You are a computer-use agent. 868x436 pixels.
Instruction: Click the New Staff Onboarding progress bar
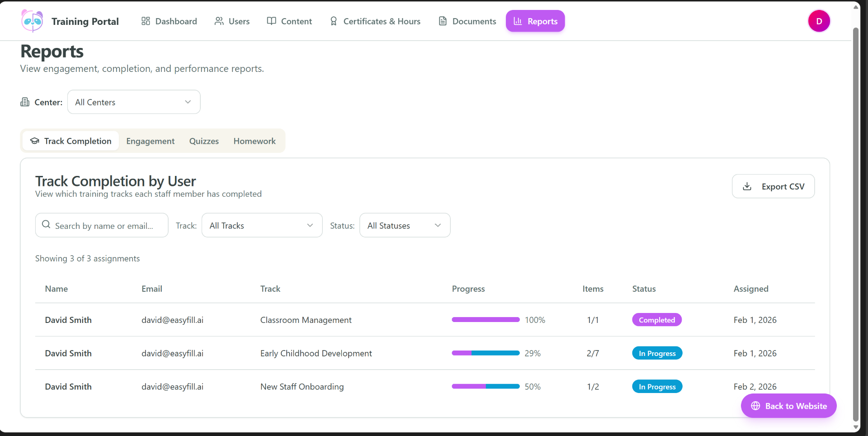click(486, 387)
